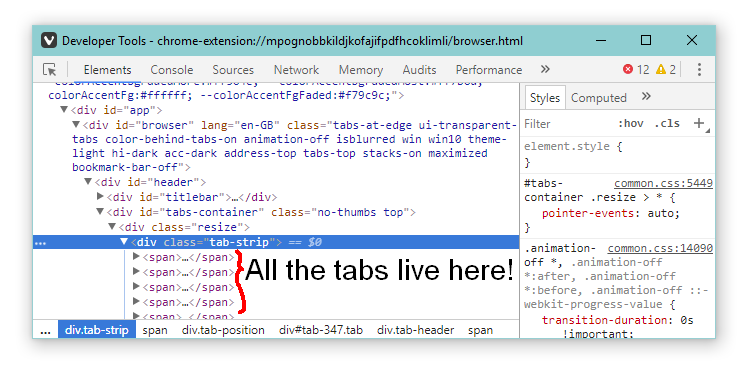This screenshot has height=378, width=750.
Task: Select div.tab-position in the breadcrumb bar
Action: (223, 330)
